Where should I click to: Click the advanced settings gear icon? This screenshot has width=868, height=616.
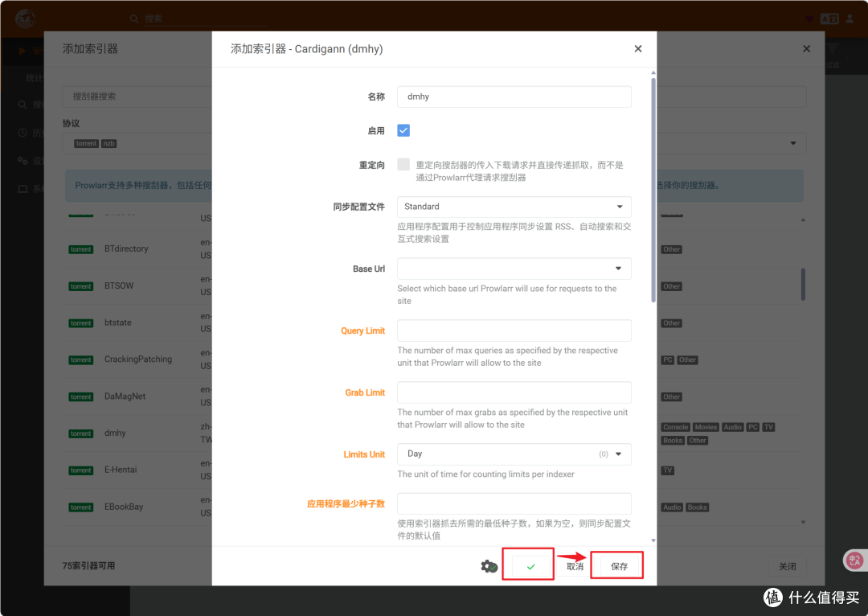pos(489,566)
